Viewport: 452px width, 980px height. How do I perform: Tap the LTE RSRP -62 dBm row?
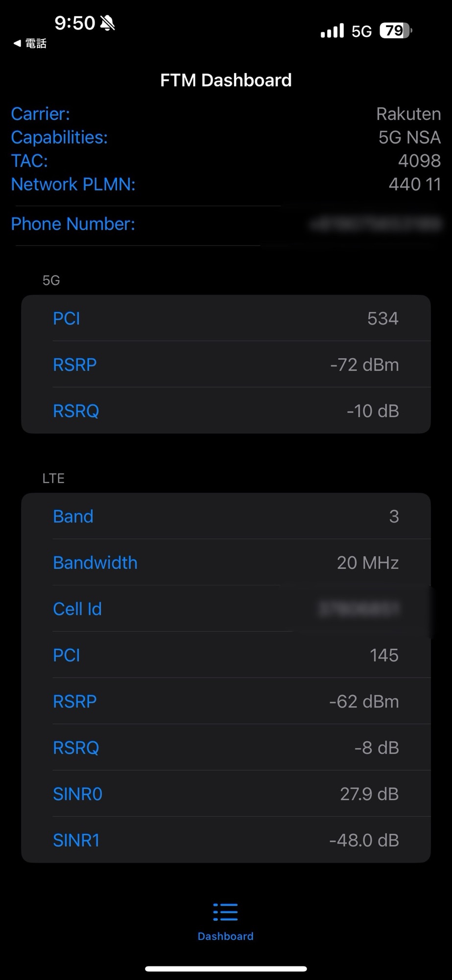pos(226,701)
